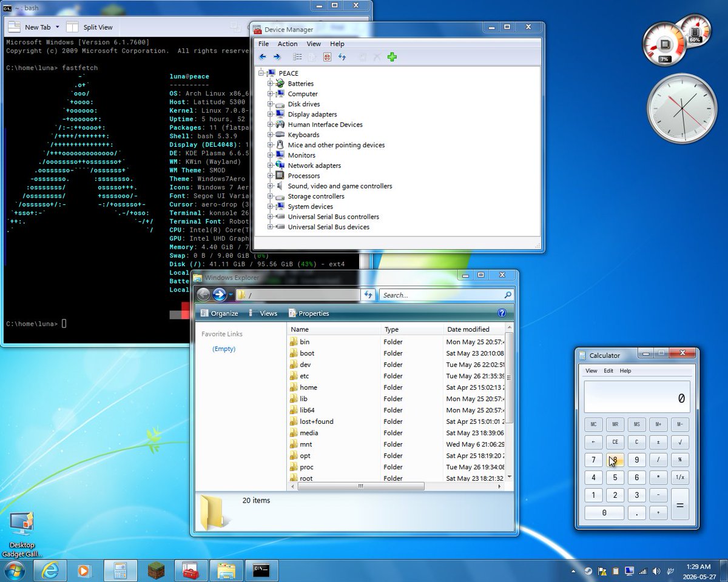
Task: Open Windows Media Player from taskbar
Action: pos(84,570)
